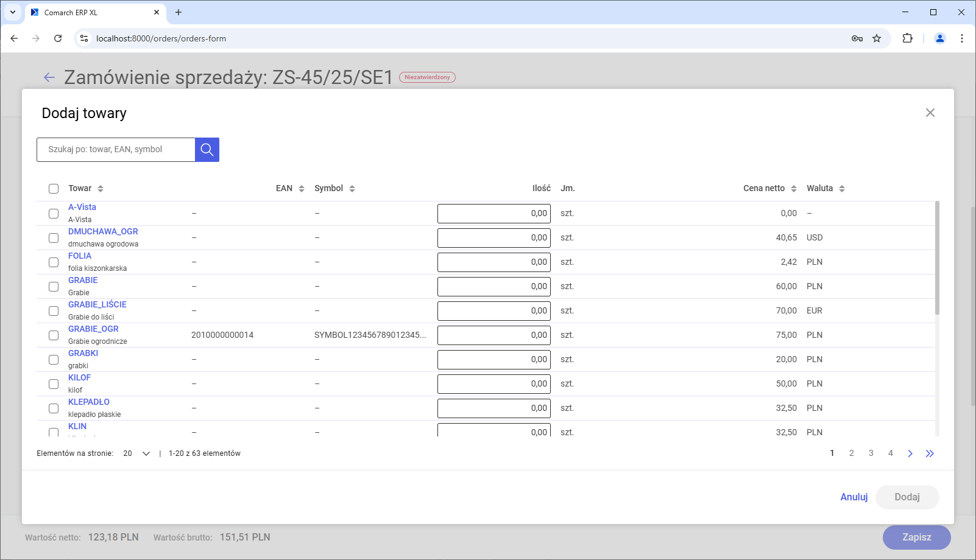Toggle the select-all checkbox in header
The width and height of the screenshot is (976, 560).
54,189
